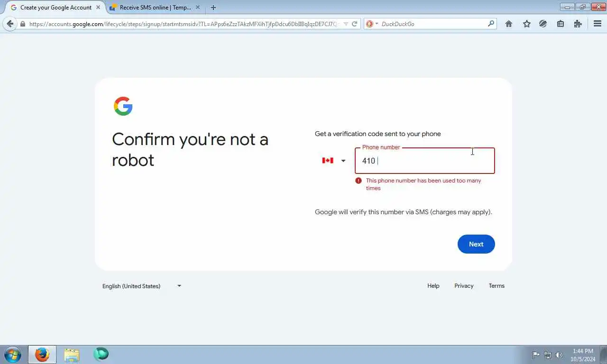Image resolution: width=607 pixels, height=364 pixels.
Task: Open the teal round app taskbar icon
Action: [x=101, y=354]
